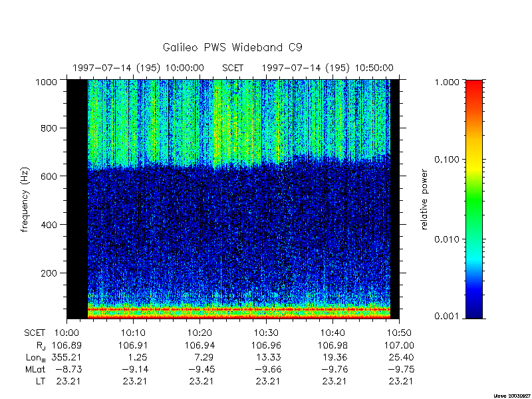
Task: Select the LT value 23.21 below MLat -8.73
Action: click(68, 381)
